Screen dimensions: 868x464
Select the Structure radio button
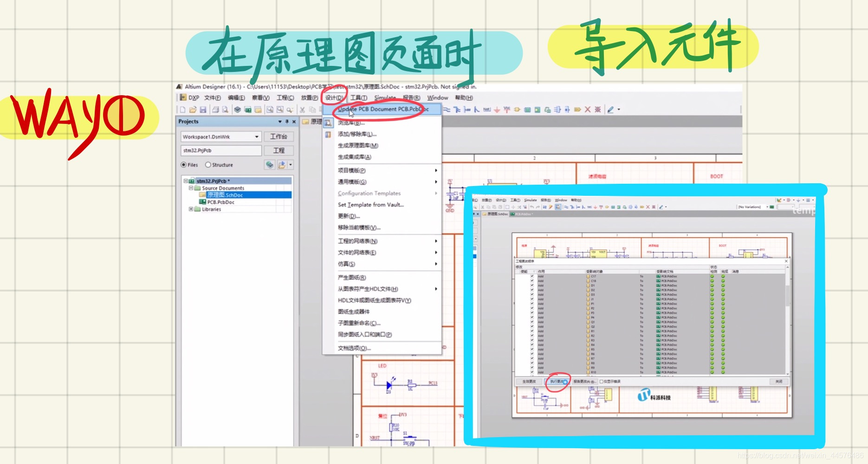208,165
